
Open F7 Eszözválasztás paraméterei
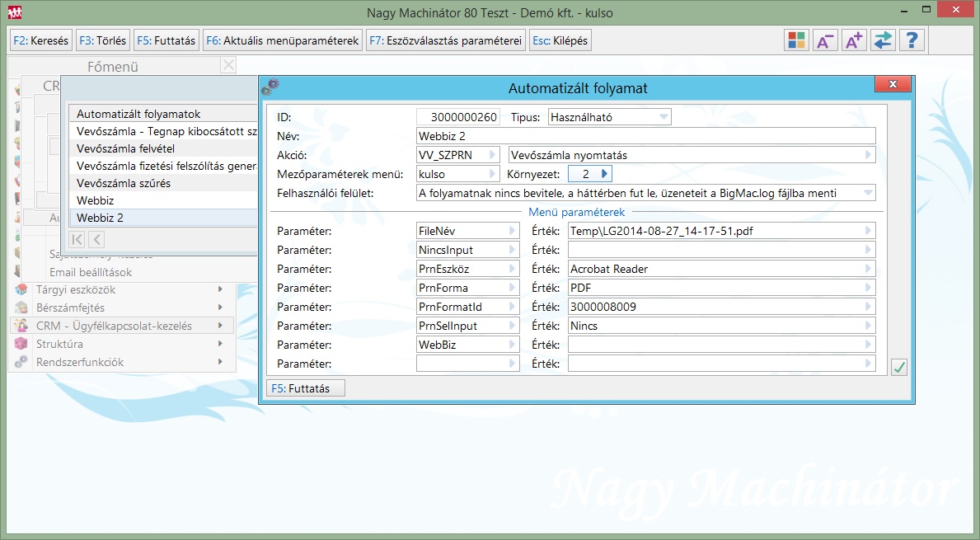[x=446, y=40]
